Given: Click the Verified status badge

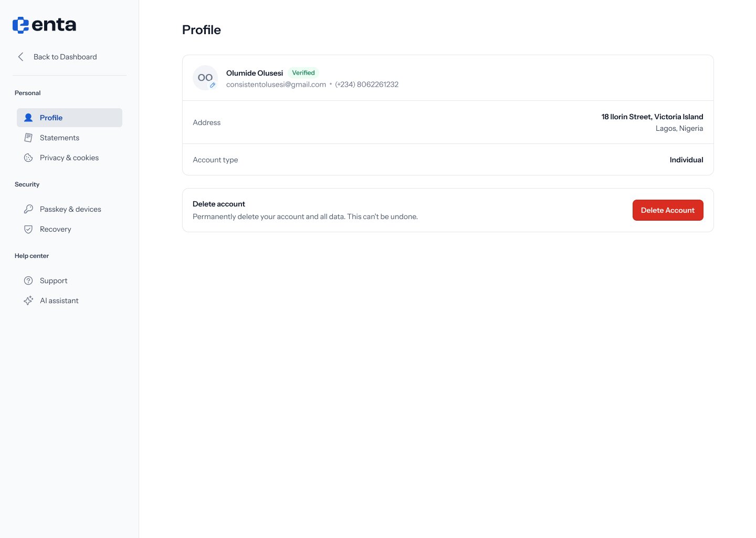Looking at the screenshot, I should [303, 73].
